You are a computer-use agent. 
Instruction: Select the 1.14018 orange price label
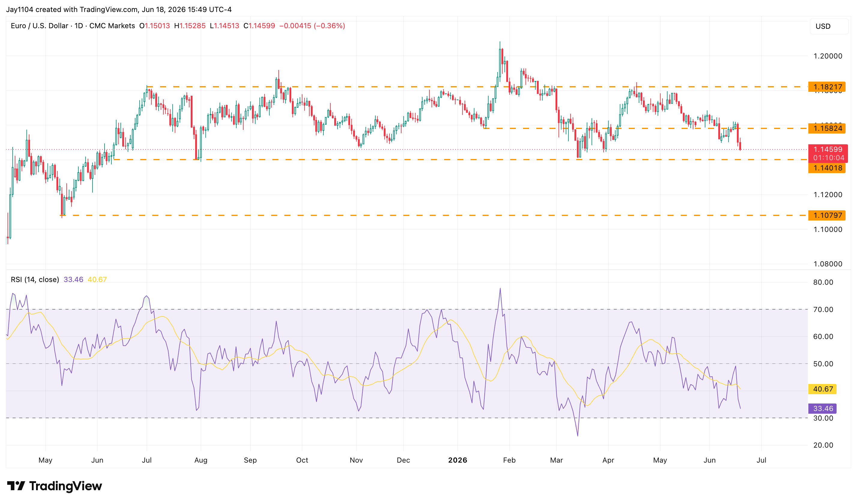click(827, 168)
